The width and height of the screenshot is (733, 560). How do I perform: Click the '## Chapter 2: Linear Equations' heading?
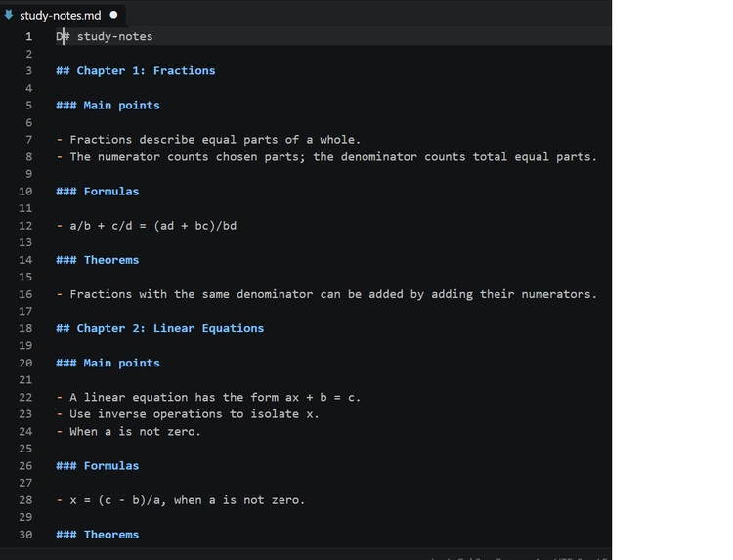click(x=160, y=328)
